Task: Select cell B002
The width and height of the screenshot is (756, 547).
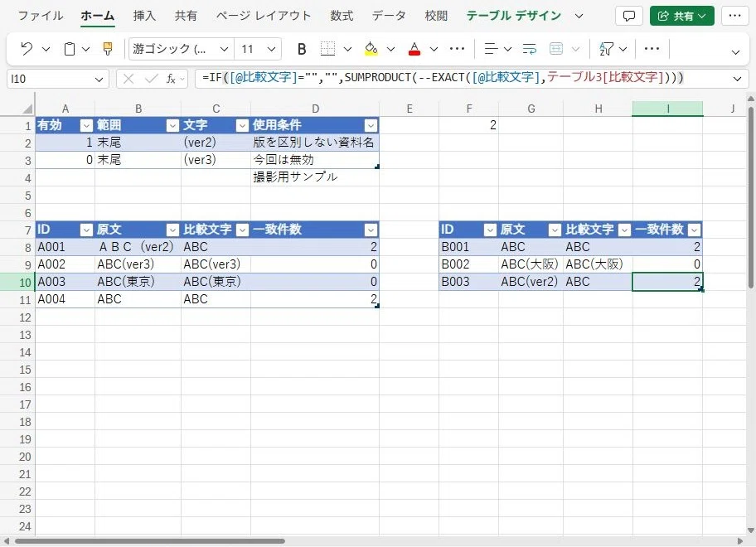Action: coord(468,264)
